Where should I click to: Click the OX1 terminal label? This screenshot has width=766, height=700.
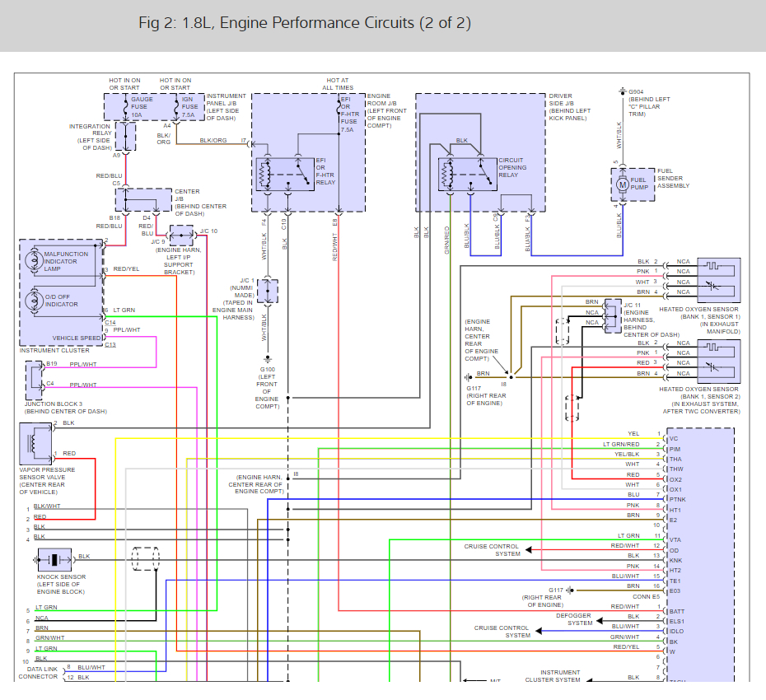pyautogui.click(x=675, y=489)
